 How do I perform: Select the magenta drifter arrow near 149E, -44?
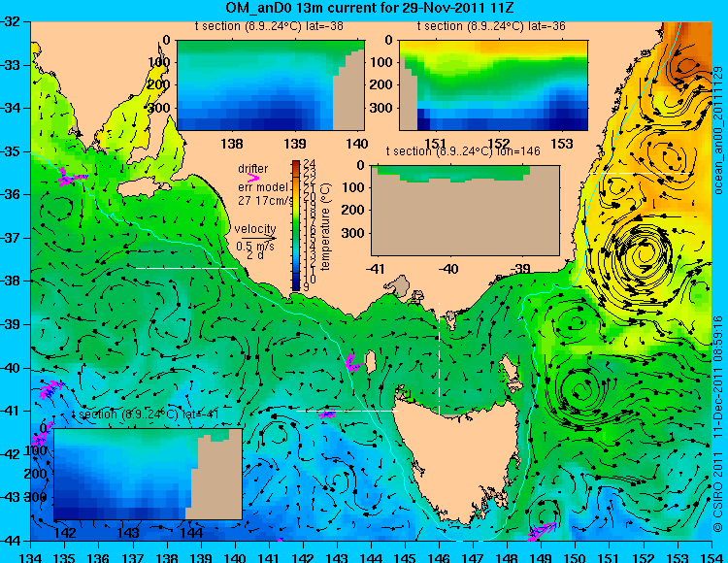542,531
